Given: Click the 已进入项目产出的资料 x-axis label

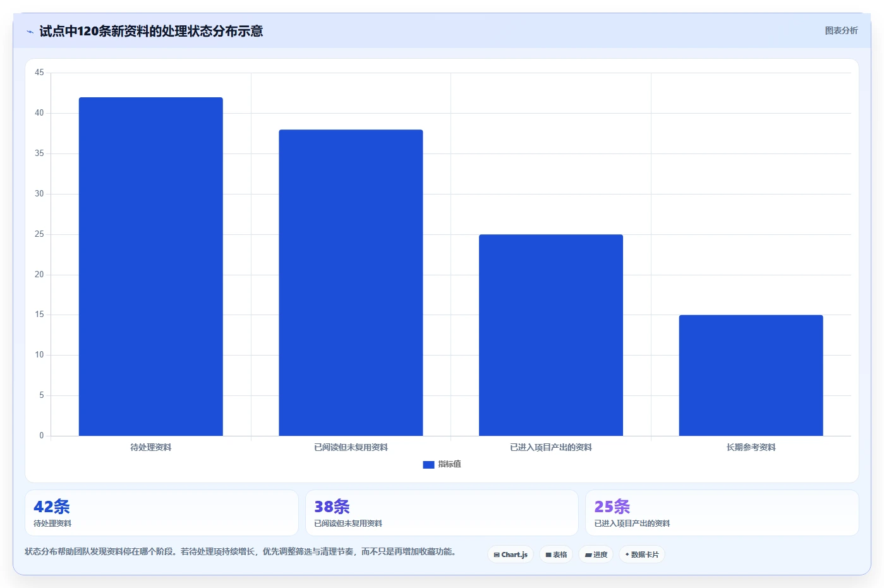Looking at the screenshot, I should click(551, 447).
